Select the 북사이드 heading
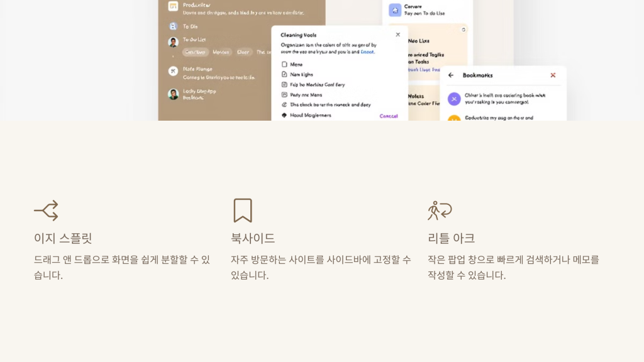644x362 pixels. (x=253, y=238)
